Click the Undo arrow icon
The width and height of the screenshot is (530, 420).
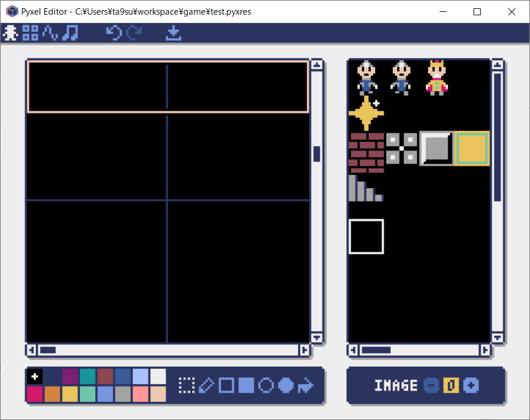pos(113,33)
